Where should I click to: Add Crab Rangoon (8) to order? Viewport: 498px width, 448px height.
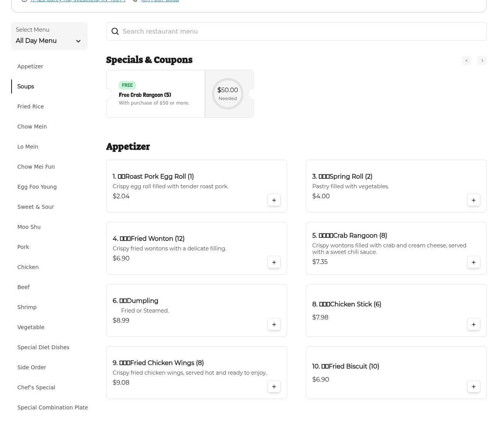pos(473,262)
